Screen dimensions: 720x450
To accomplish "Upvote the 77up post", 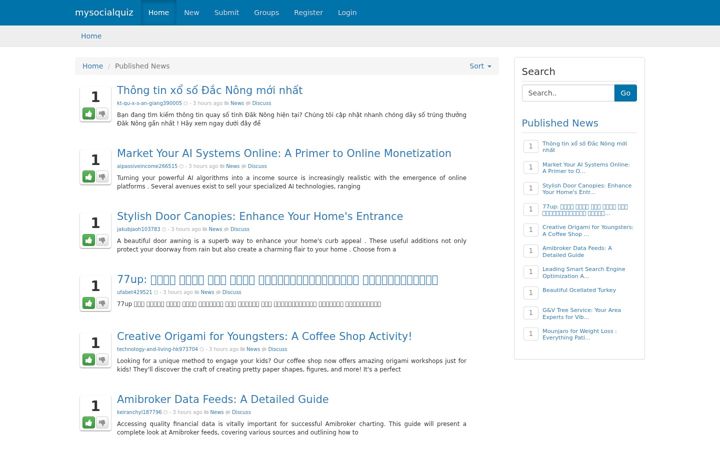I will (89, 303).
